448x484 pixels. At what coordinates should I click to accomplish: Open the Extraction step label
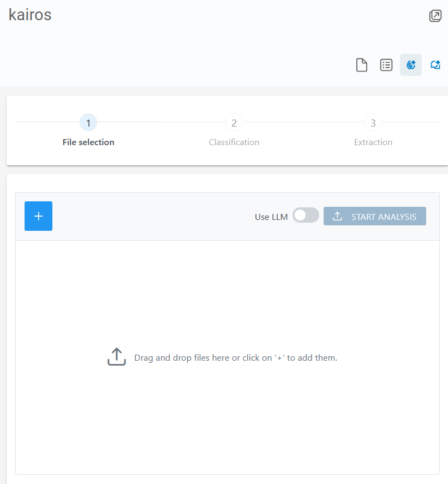(x=373, y=142)
